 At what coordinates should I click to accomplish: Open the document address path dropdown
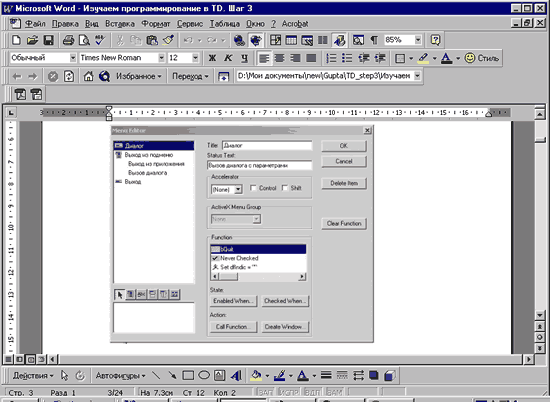[417, 75]
